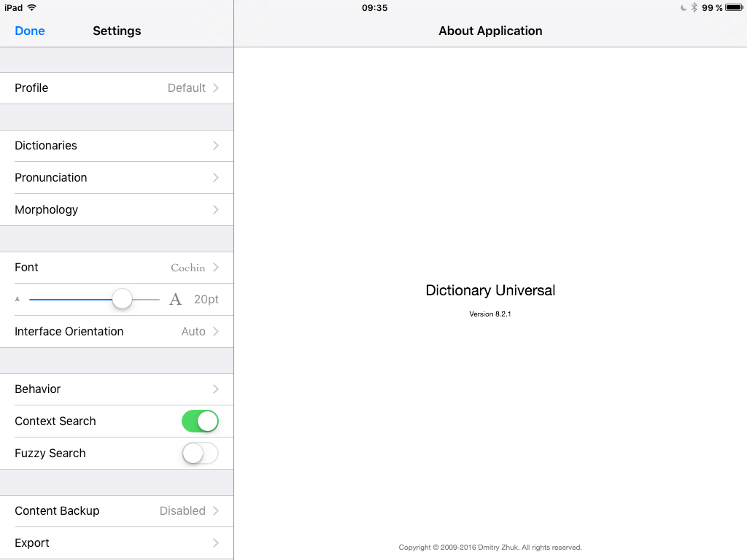Open the Profile setting row
The width and height of the screenshot is (747, 560).
point(117,88)
